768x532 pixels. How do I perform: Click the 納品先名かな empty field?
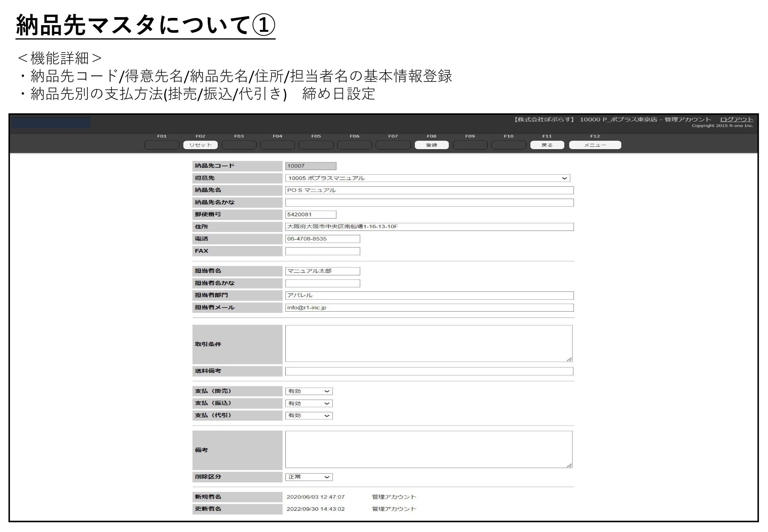[429, 203]
